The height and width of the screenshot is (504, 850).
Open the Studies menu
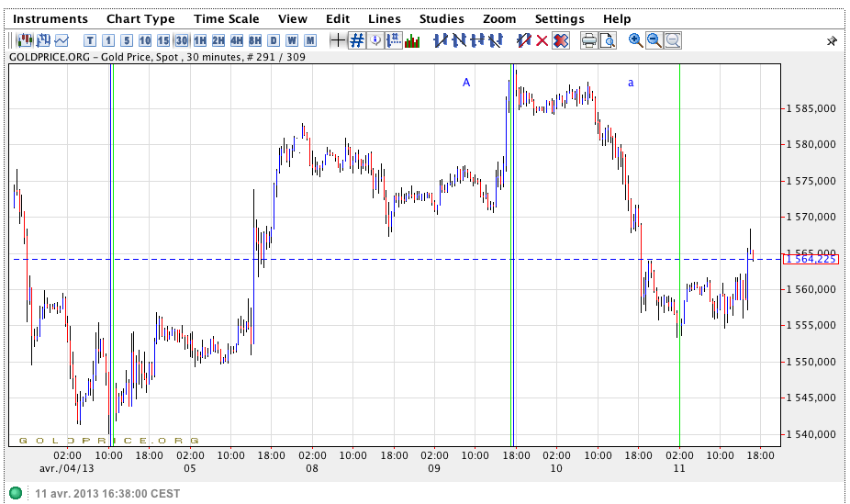pos(442,18)
